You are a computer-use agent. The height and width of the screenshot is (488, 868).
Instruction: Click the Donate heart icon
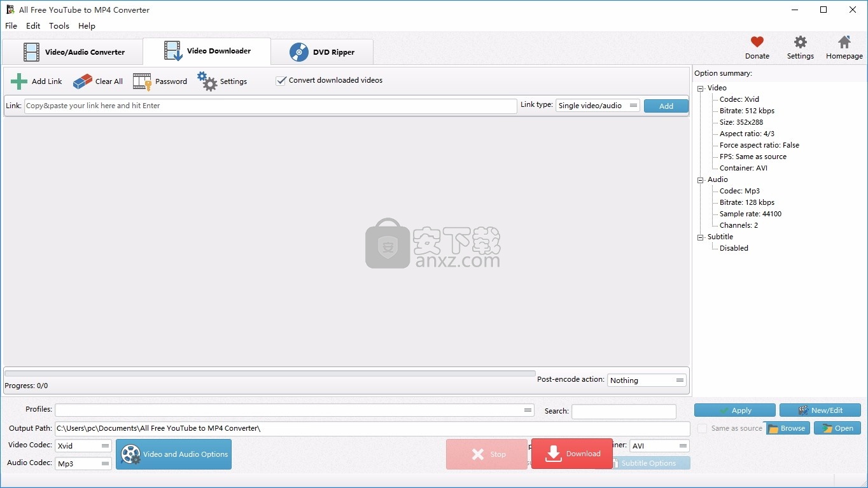757,42
